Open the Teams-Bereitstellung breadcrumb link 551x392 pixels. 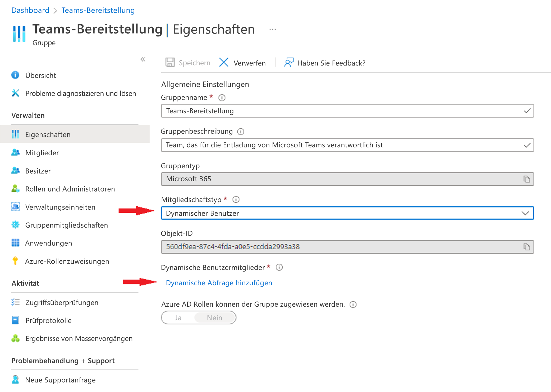pos(98,10)
